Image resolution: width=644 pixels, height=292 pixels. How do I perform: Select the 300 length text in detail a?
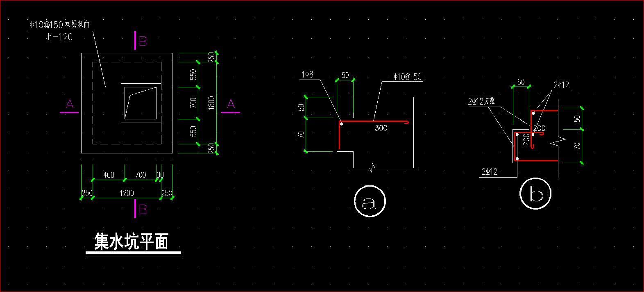(x=381, y=128)
